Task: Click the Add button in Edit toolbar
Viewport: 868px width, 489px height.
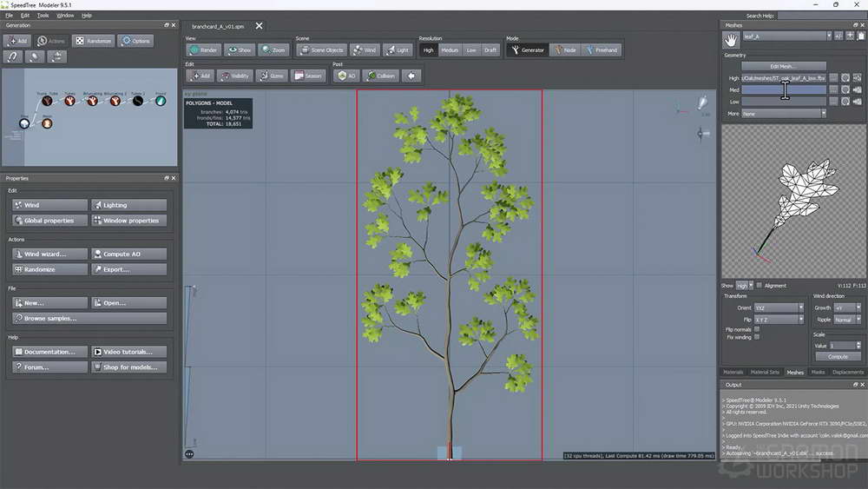Action: 200,76
